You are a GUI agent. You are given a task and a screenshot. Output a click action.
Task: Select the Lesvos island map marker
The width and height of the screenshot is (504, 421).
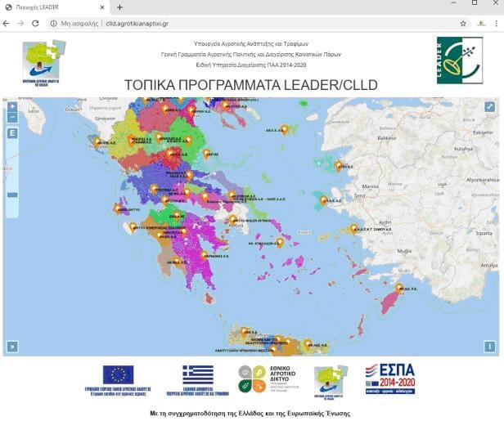tap(338, 164)
